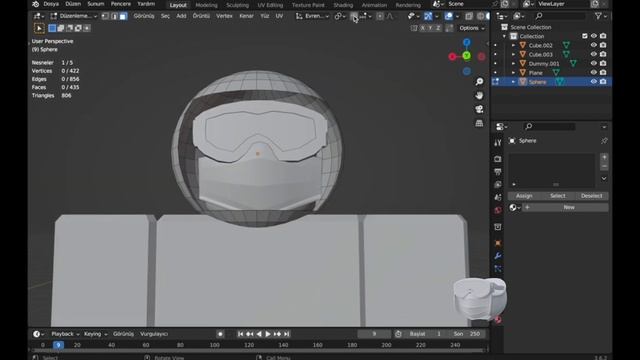The height and width of the screenshot is (360, 640).
Task: Open material slot specials chevron
Action: pos(604,178)
